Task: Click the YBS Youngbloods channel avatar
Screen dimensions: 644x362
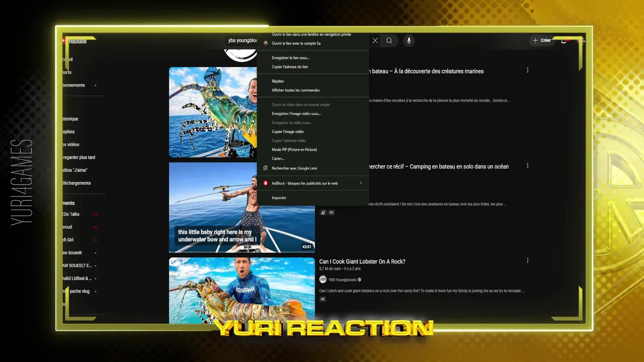Action: tap(323, 280)
